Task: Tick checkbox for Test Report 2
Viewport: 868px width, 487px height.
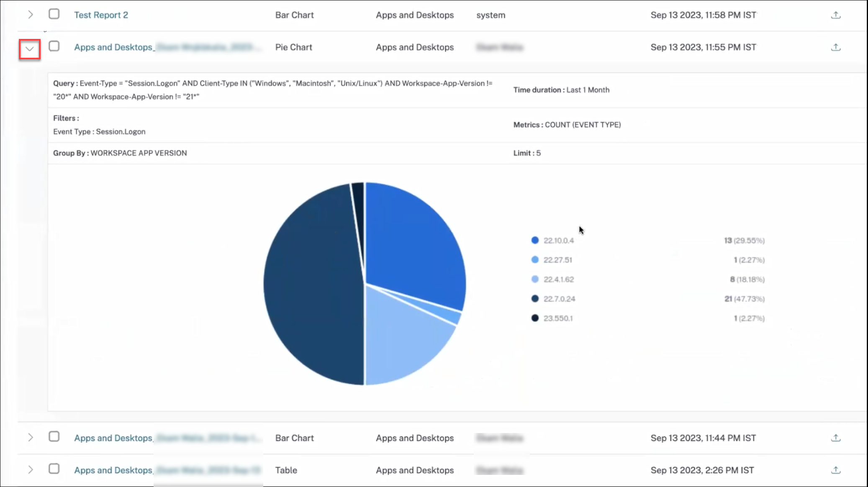Action: [54, 14]
